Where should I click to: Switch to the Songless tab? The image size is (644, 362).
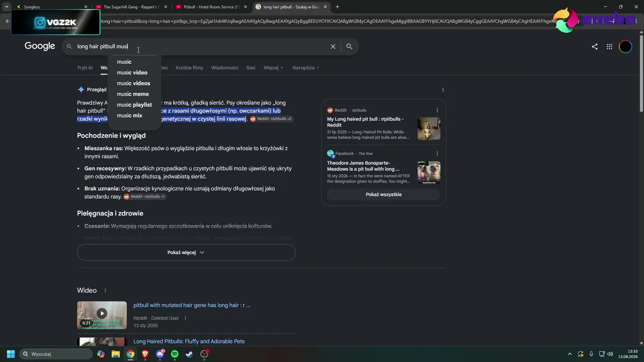[x=51, y=7]
